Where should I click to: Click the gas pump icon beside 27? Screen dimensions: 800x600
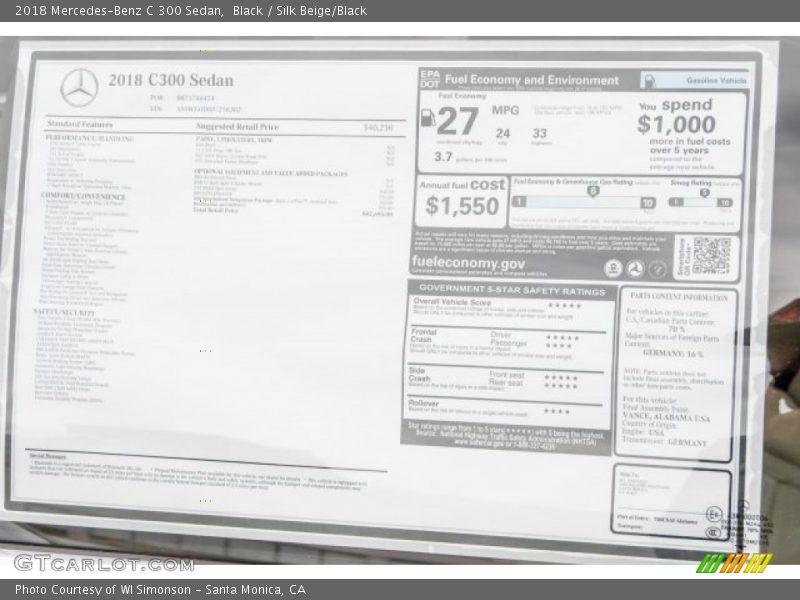click(427, 118)
